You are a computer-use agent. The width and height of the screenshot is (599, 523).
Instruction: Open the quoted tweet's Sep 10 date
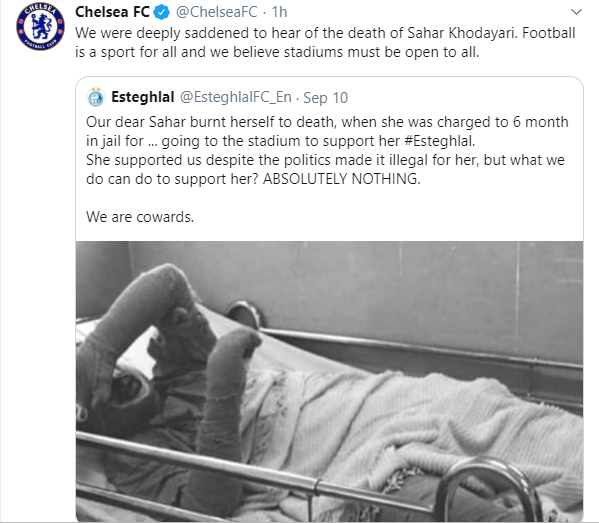pyautogui.click(x=325, y=98)
